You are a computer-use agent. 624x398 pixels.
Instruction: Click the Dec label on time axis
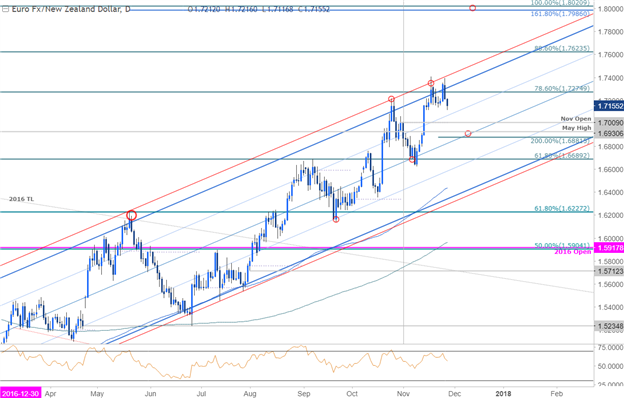coord(454,394)
